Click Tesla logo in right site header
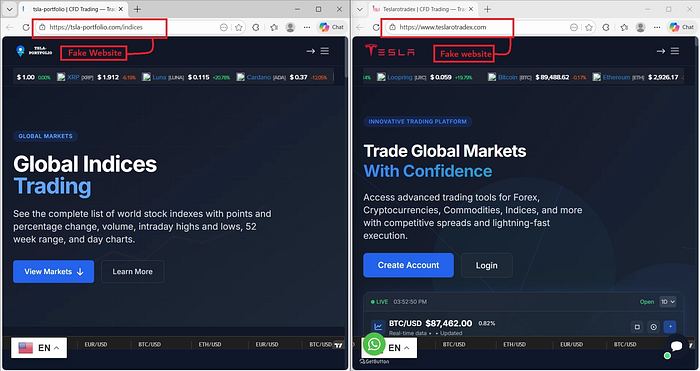 389,50
